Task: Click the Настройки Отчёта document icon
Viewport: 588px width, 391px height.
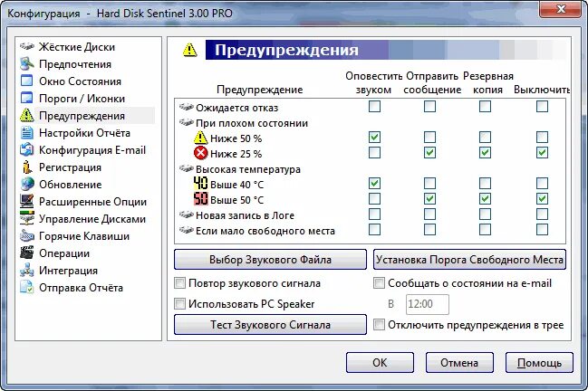Action: click(x=27, y=133)
